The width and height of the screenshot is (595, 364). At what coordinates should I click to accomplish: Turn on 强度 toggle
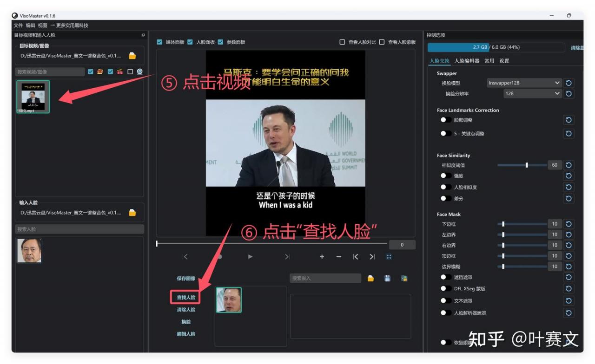446,175
